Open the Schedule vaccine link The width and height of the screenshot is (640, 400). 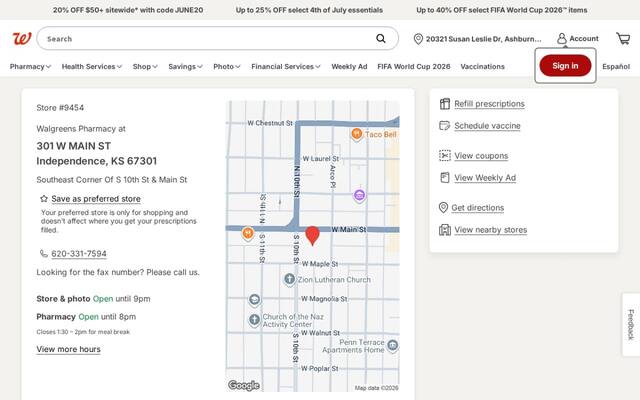487,126
